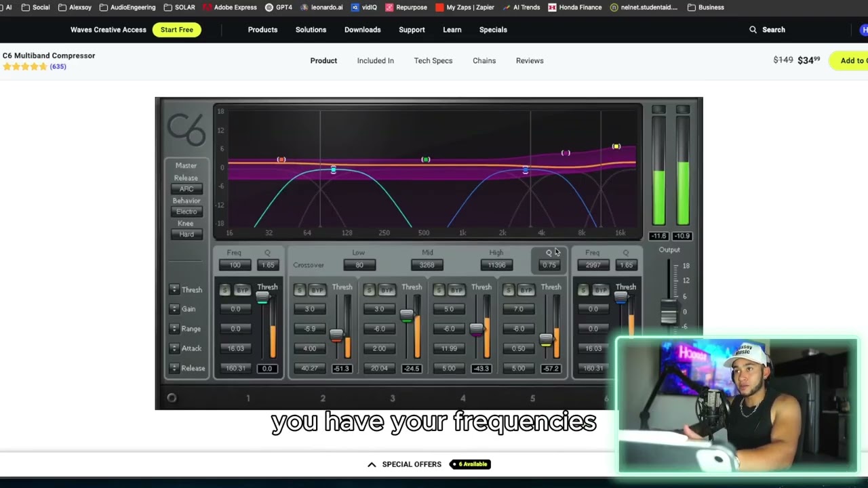Viewport: 868px width, 488px height.
Task: Solo band 2 with its S button
Action: tap(299, 290)
